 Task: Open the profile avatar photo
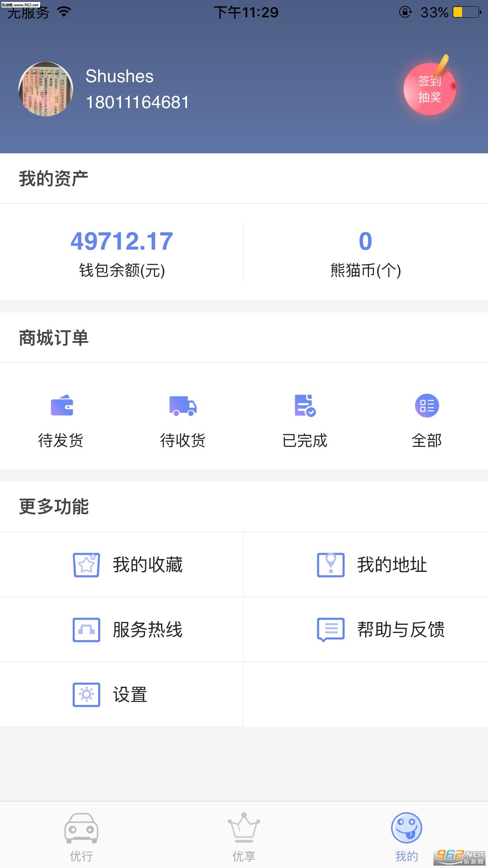click(46, 89)
